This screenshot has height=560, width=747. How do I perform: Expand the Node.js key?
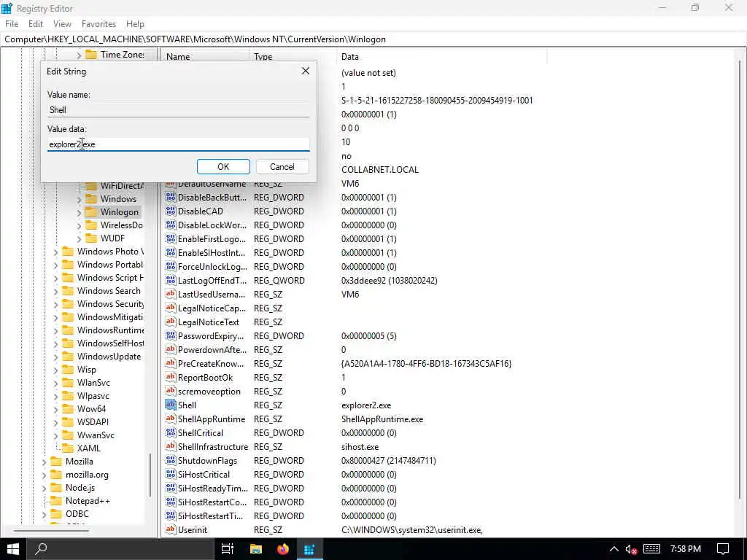point(44,488)
